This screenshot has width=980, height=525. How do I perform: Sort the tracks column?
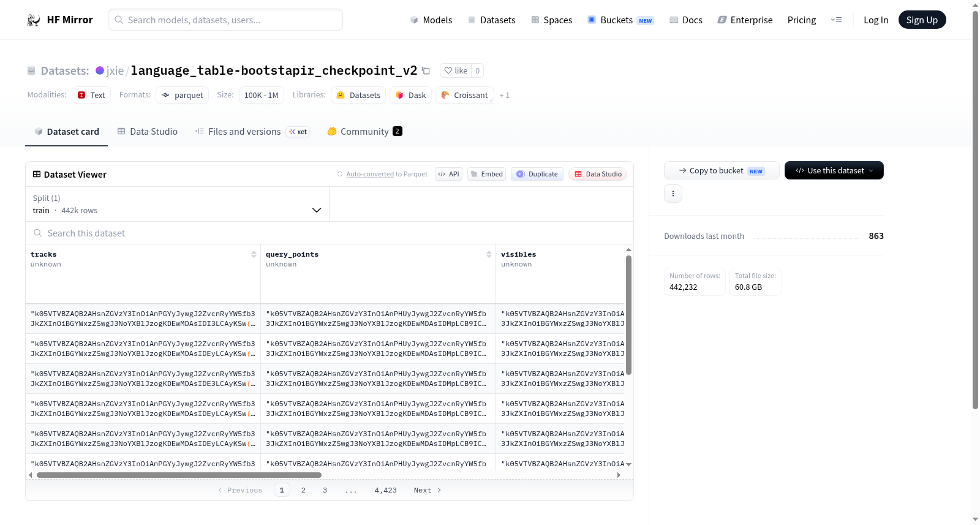pyautogui.click(x=254, y=254)
